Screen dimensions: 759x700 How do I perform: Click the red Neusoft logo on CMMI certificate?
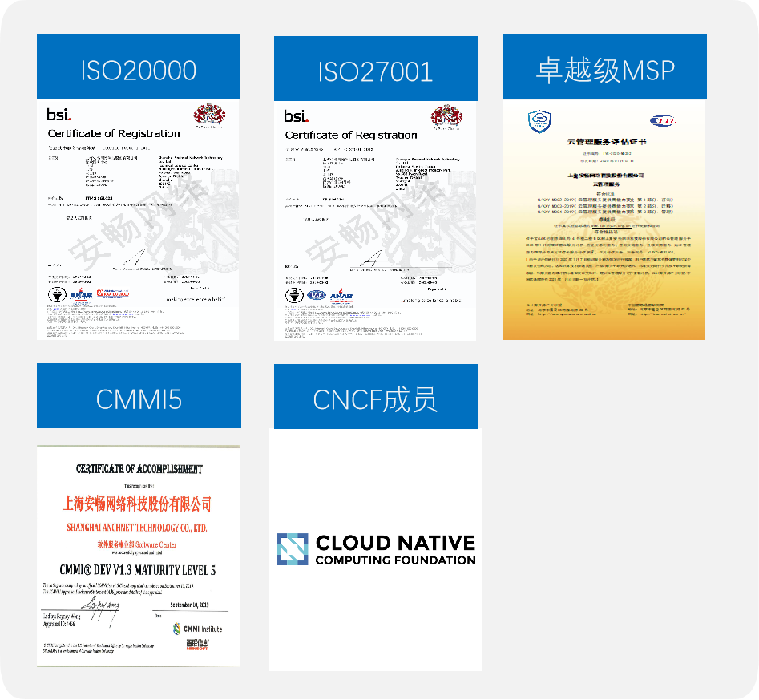click(197, 645)
